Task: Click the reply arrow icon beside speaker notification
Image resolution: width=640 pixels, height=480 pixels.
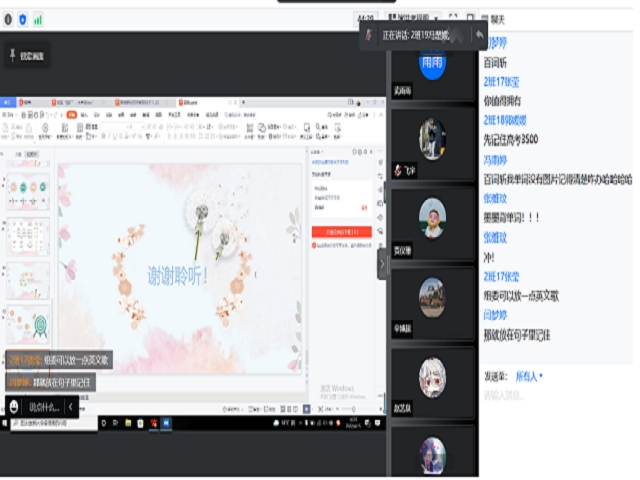Action: 481,35
